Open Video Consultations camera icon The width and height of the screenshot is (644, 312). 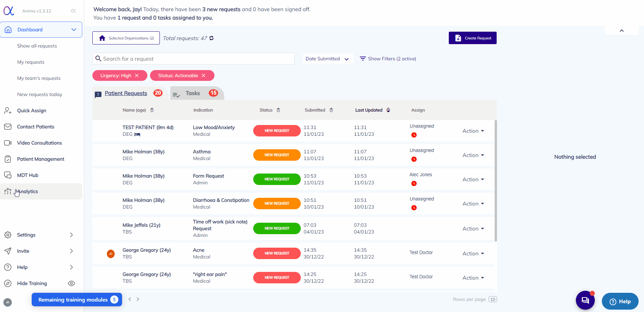click(8, 143)
